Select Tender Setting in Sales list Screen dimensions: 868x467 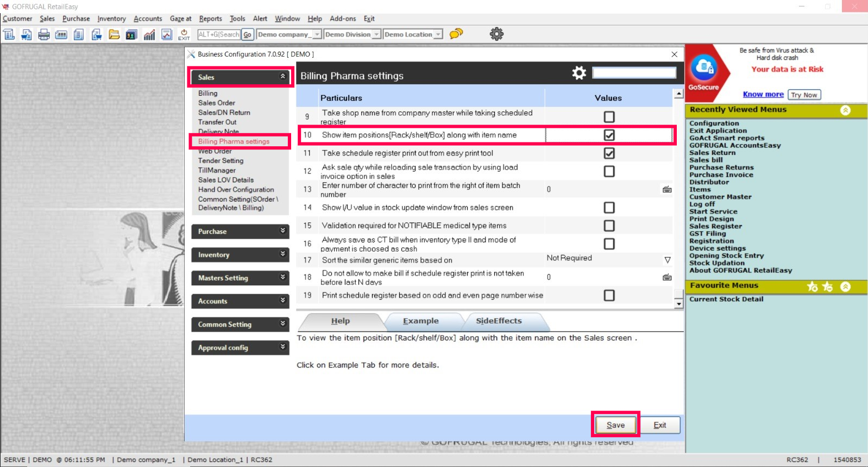221,160
